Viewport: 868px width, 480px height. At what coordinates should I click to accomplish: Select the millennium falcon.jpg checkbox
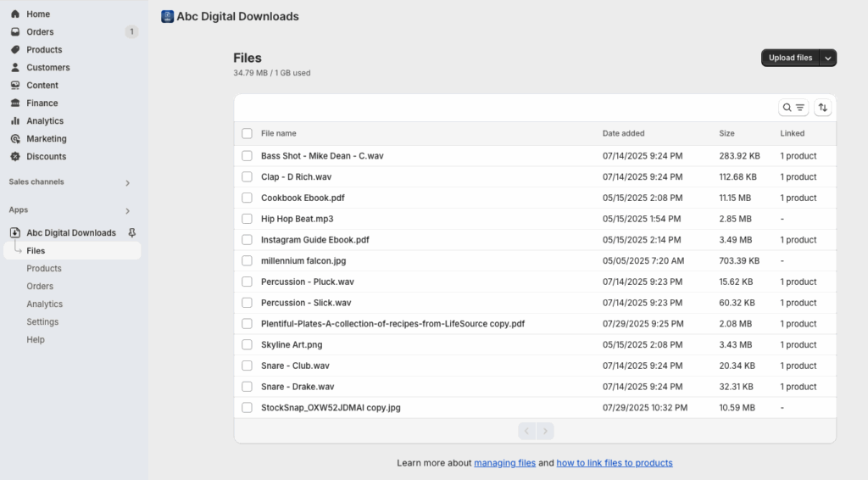coord(247,260)
